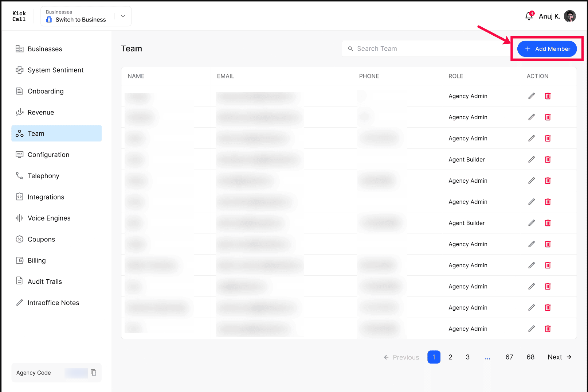
Task: Click the Billing wallet icon
Action: point(19,260)
